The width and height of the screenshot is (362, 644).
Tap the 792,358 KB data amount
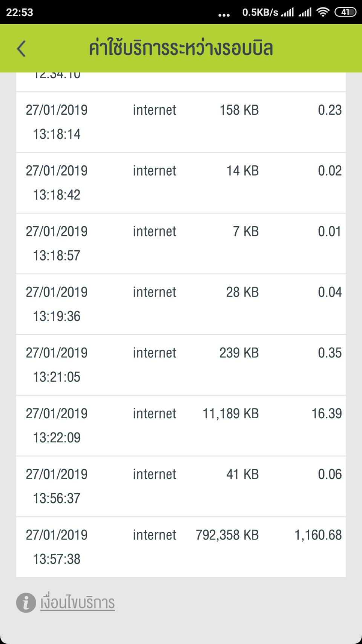(227, 535)
